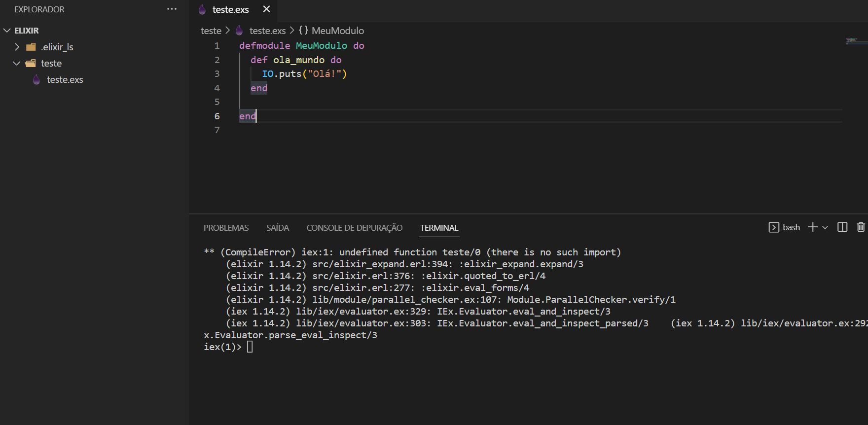
Task: Kill terminal with trash icon
Action: 861,227
